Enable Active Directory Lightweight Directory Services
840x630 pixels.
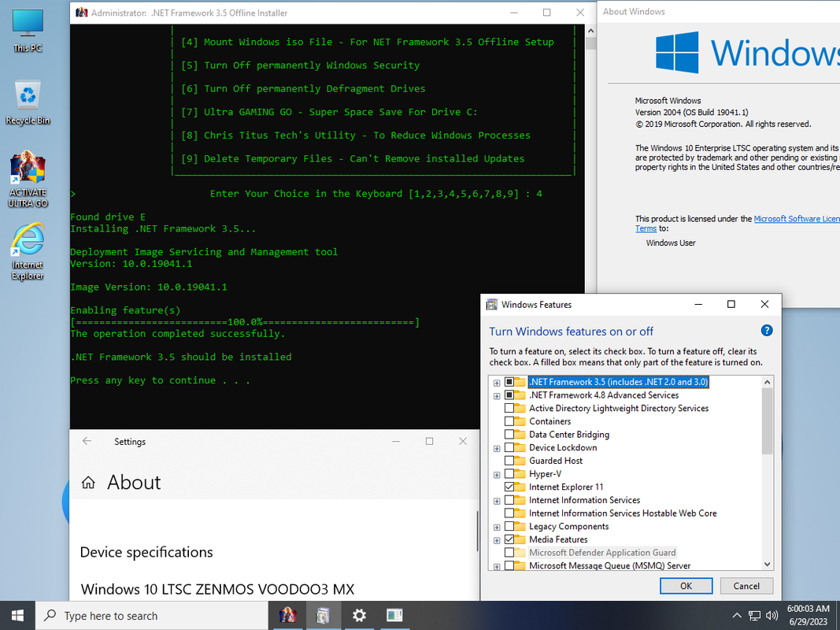click(509, 408)
